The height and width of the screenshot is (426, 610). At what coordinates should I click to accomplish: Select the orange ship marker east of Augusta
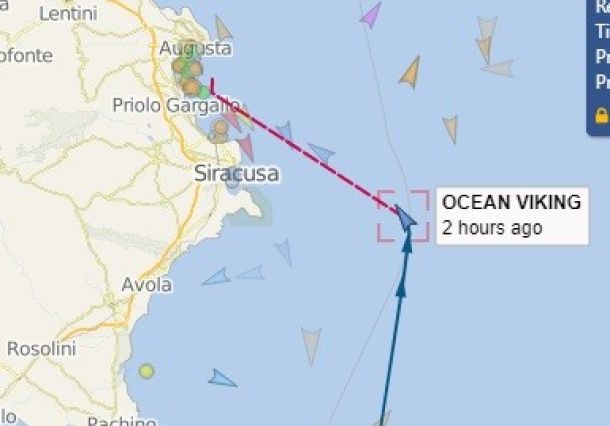click(410, 73)
